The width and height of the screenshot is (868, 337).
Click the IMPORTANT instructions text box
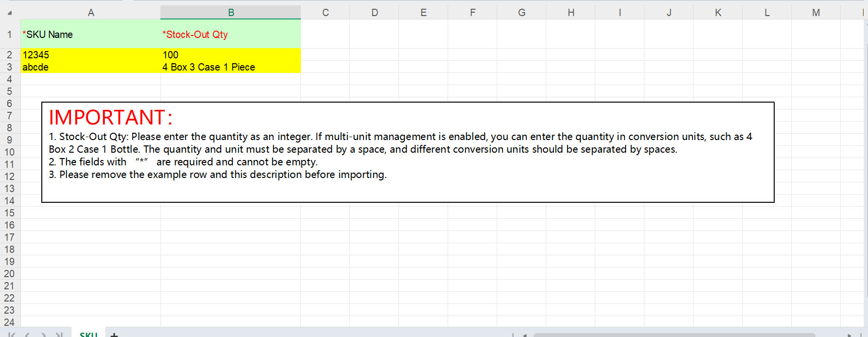click(x=407, y=152)
